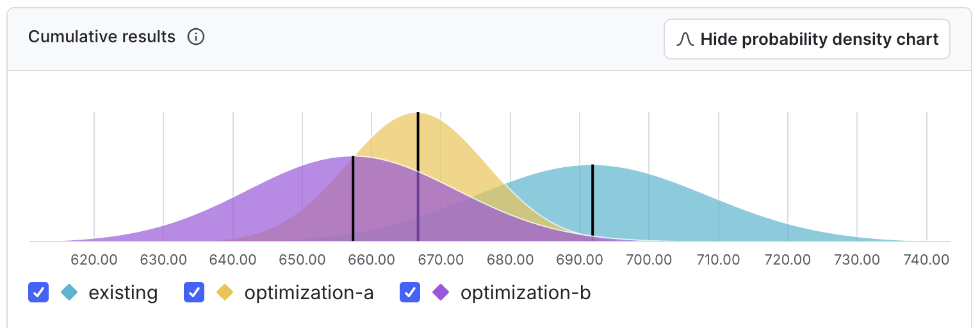The image size is (980, 328).
Task: Click the "Cumulative results" heading
Action: [102, 37]
